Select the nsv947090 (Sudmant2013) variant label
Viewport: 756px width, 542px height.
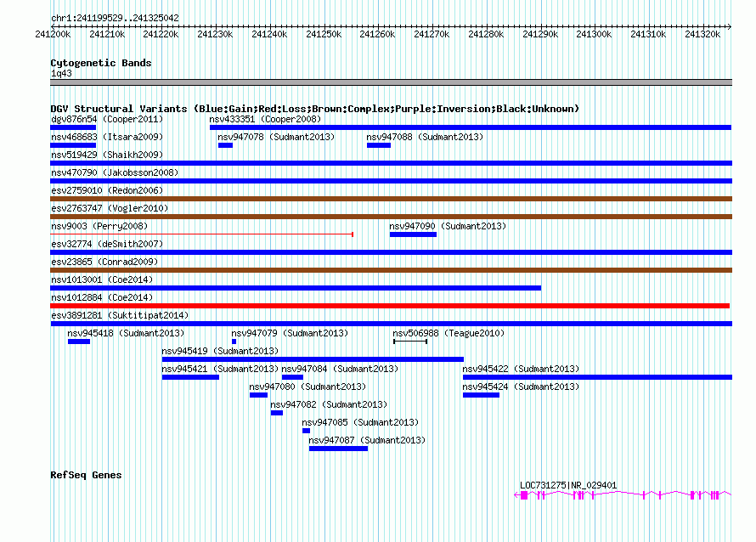448,226
